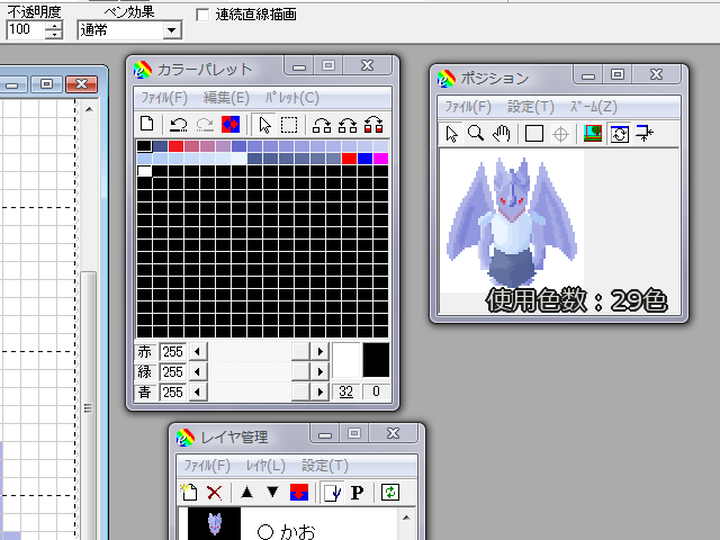Click the red (赤) slider thumb

(x=301, y=352)
